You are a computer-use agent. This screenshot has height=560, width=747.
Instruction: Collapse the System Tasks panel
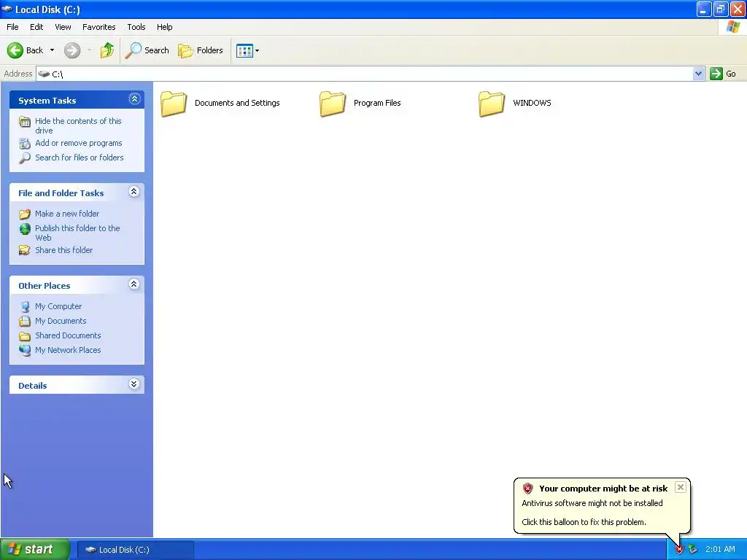[x=134, y=99]
